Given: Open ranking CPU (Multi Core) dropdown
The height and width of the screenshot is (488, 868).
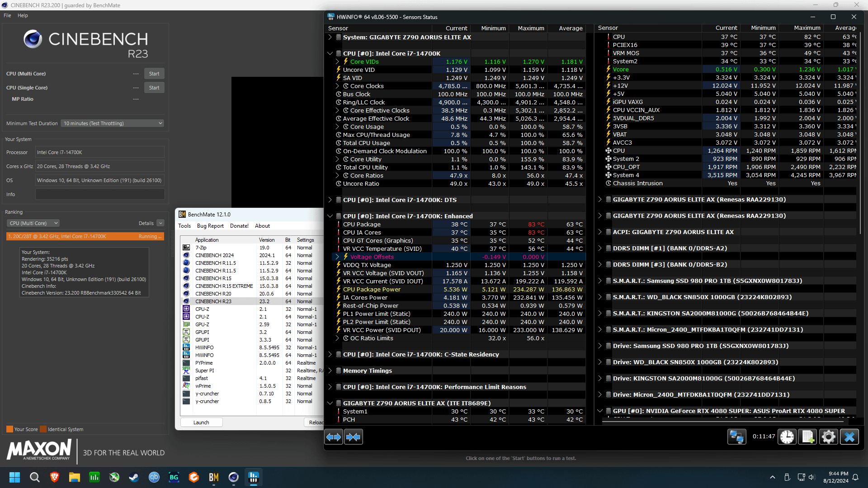Looking at the screenshot, I should (x=33, y=223).
